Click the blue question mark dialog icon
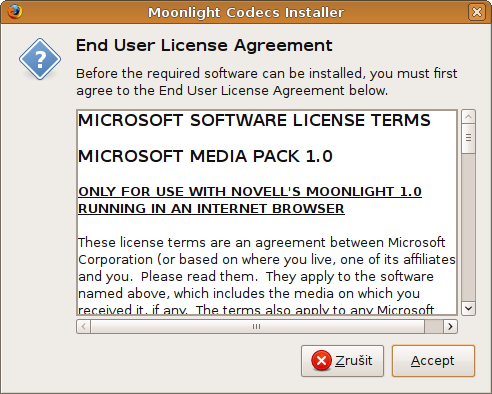492x394 pixels. 40,59
